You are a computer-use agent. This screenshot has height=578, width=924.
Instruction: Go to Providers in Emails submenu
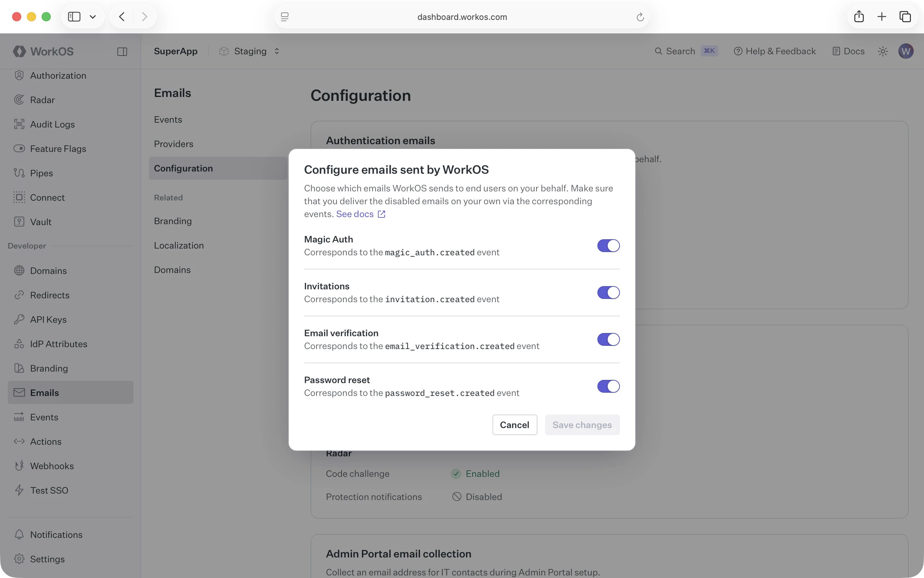point(174,144)
